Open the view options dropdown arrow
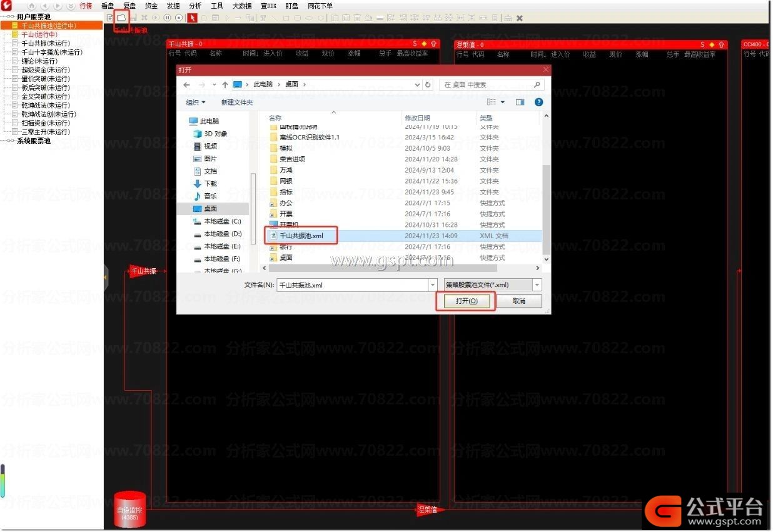Viewport: 773px width, 532px height. pyautogui.click(x=502, y=102)
